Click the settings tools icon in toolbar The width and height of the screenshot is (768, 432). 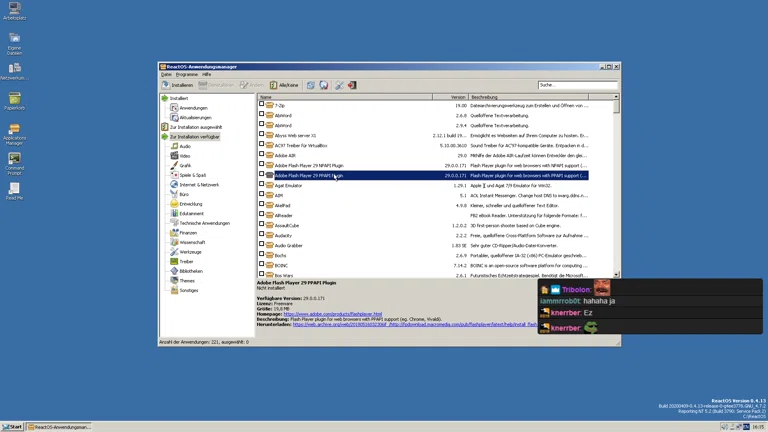[x=339, y=85]
